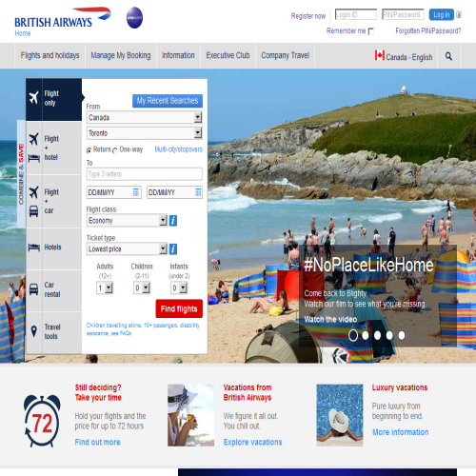Open the city dropdown showing Toronto
Screen dimensions: 476x476
click(145, 133)
